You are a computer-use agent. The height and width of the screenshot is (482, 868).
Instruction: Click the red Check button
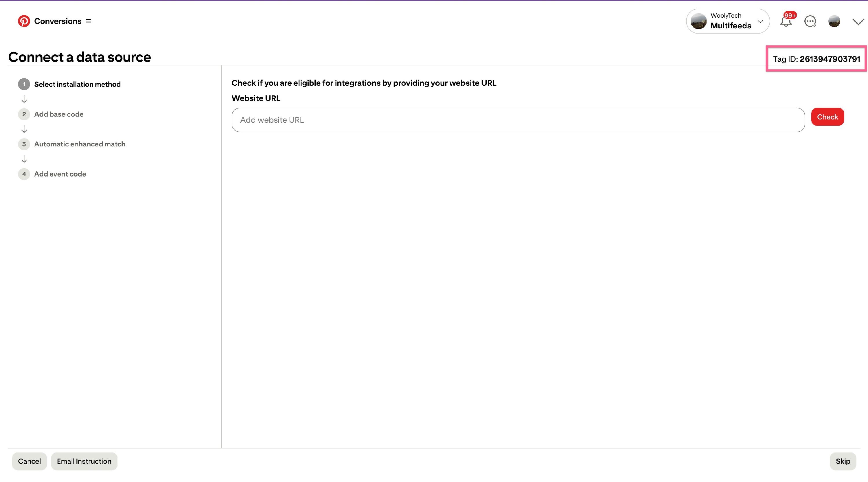(827, 117)
